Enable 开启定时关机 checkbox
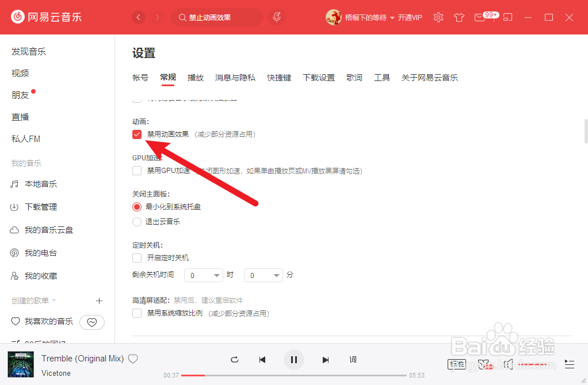The height and width of the screenshot is (385, 588). point(137,258)
